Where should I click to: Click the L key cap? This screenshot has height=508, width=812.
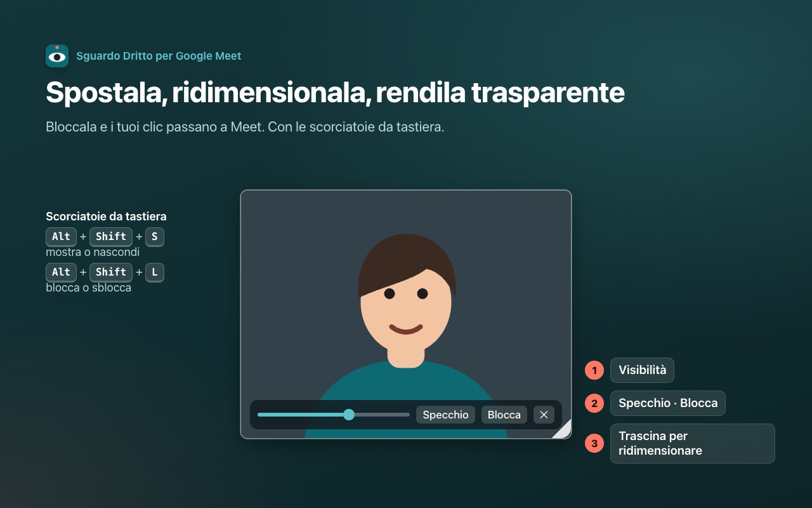155,272
